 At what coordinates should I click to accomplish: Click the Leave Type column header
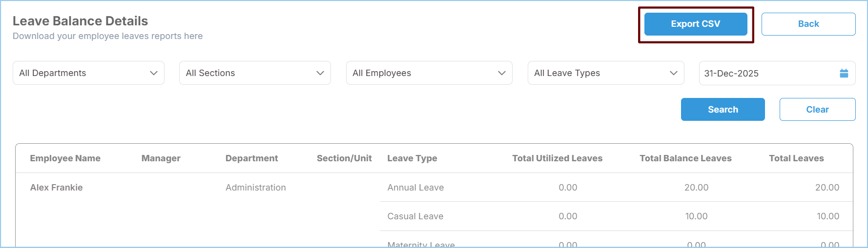[x=412, y=158]
